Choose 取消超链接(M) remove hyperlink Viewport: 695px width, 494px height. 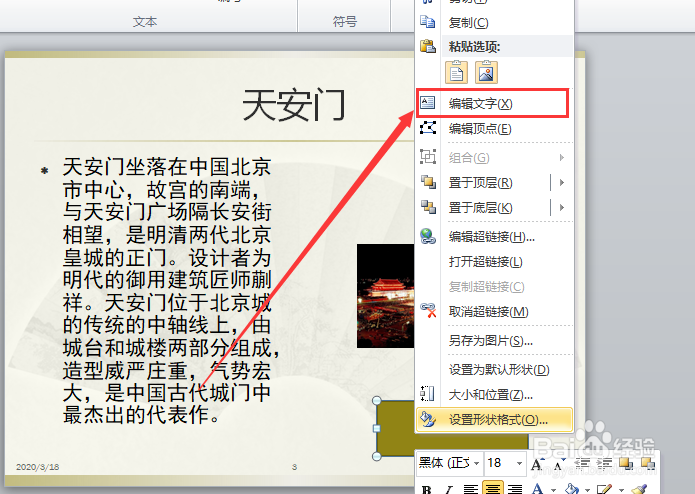[x=494, y=312]
